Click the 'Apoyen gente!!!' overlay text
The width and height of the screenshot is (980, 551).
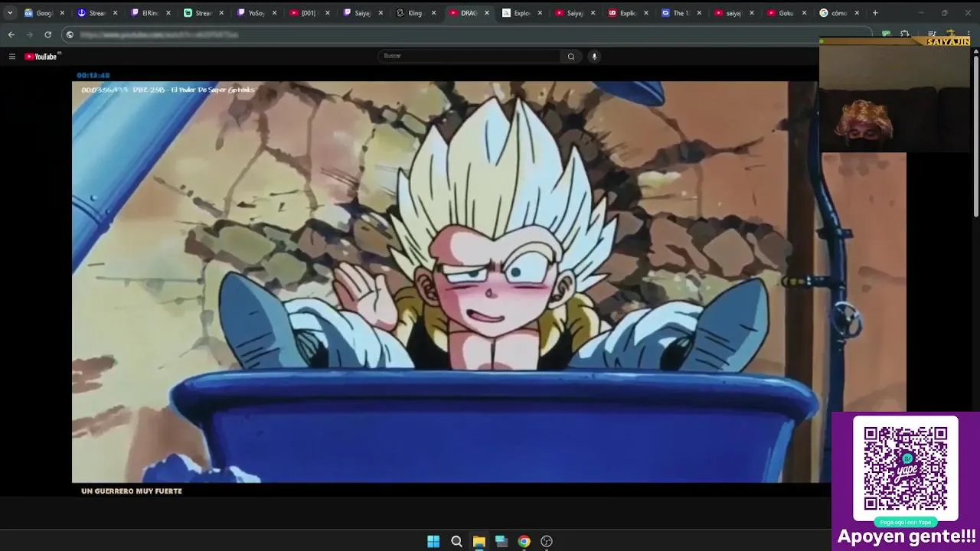point(906,536)
